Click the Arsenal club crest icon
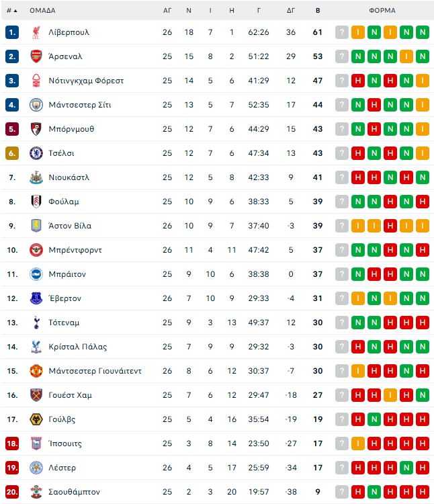The width and height of the screenshot is (434, 504). pyautogui.click(x=36, y=56)
